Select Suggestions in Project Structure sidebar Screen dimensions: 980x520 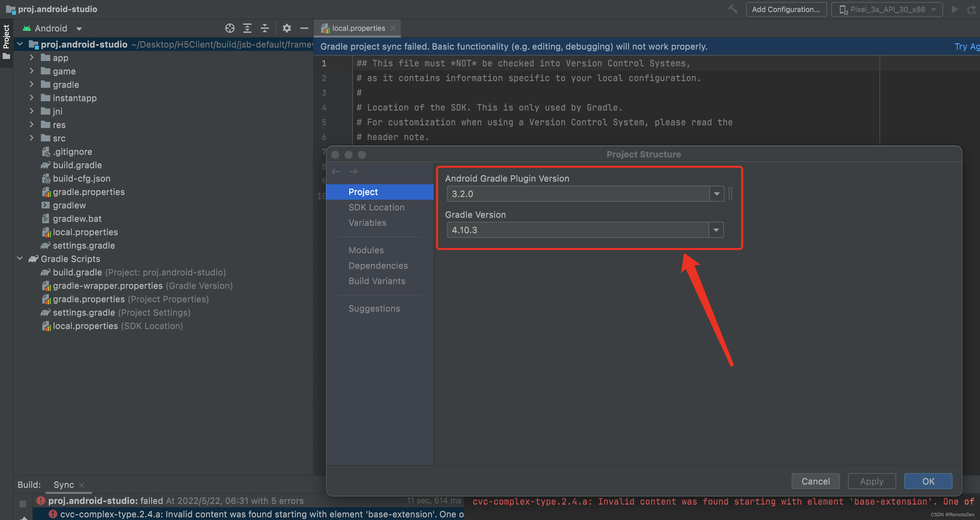click(374, 309)
